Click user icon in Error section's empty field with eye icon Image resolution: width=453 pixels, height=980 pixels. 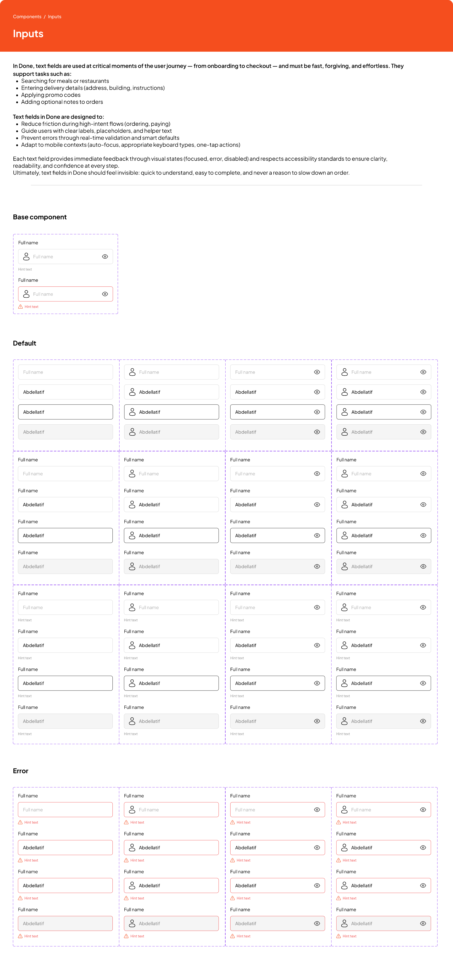[344, 810]
